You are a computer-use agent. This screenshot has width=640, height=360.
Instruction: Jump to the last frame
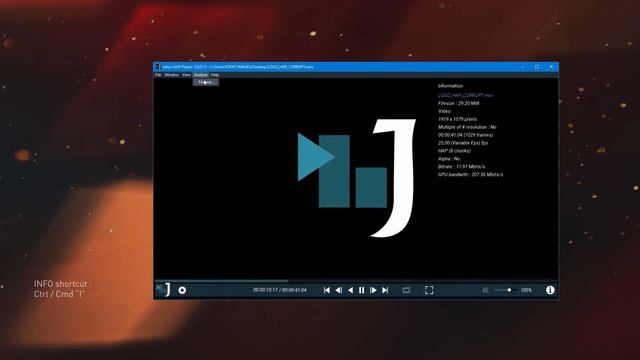pos(385,290)
